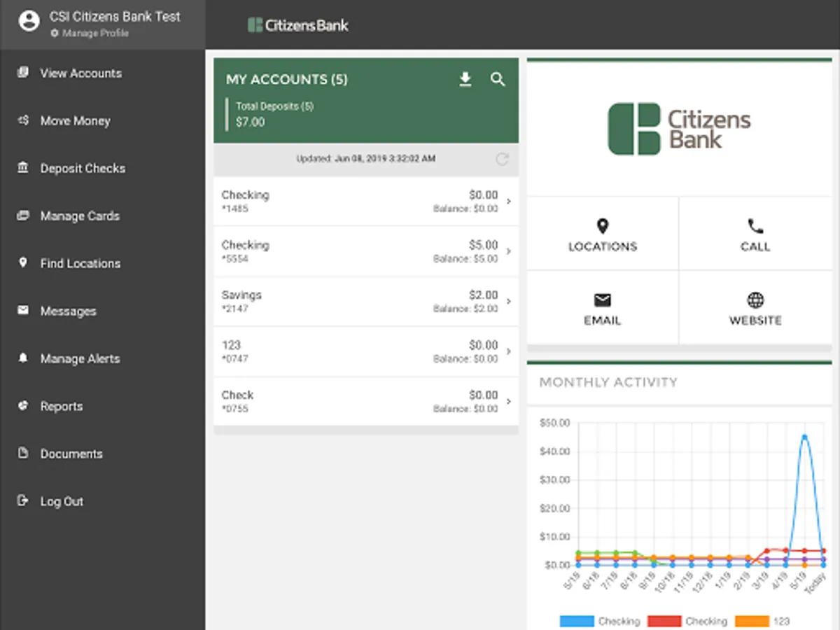Click the MONTHLY ACTIVITY heading
The width and height of the screenshot is (840, 630).
pyautogui.click(x=608, y=382)
